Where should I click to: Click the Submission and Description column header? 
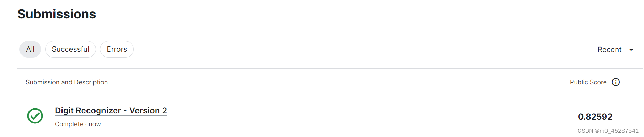(x=67, y=82)
